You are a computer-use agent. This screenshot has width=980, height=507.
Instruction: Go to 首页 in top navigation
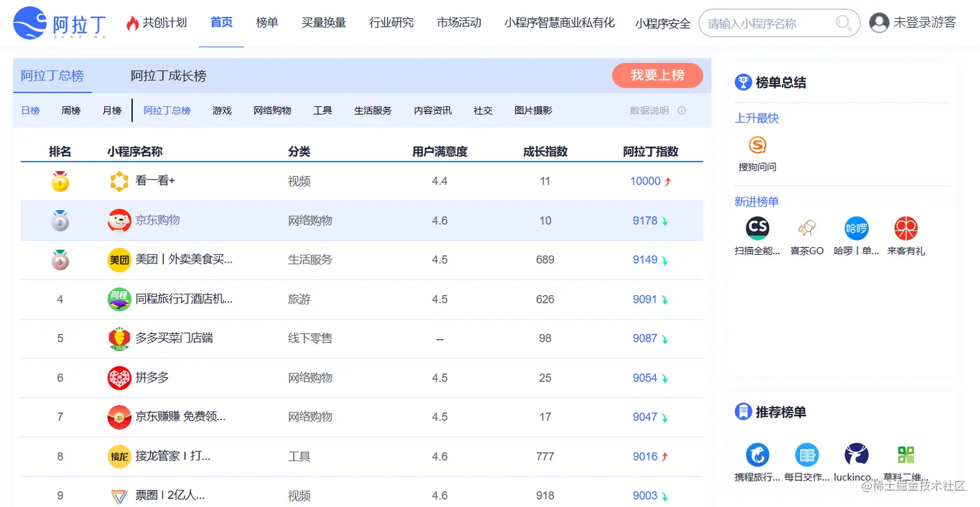pyautogui.click(x=222, y=23)
